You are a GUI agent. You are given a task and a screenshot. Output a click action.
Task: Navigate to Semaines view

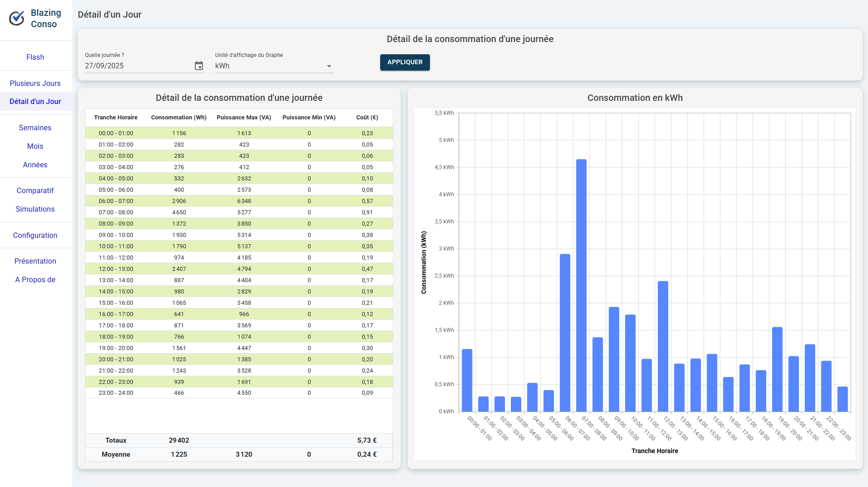(x=35, y=128)
